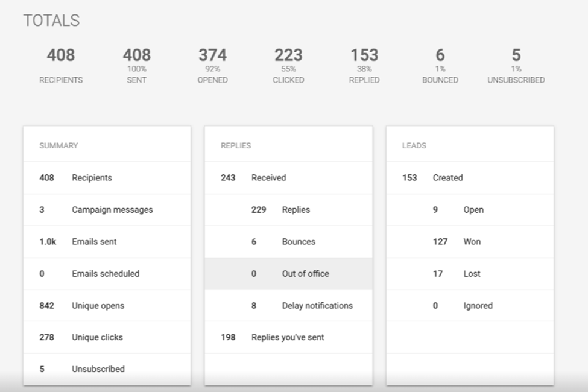Select the highlighted Out of office row
588x392 pixels.
coord(289,273)
